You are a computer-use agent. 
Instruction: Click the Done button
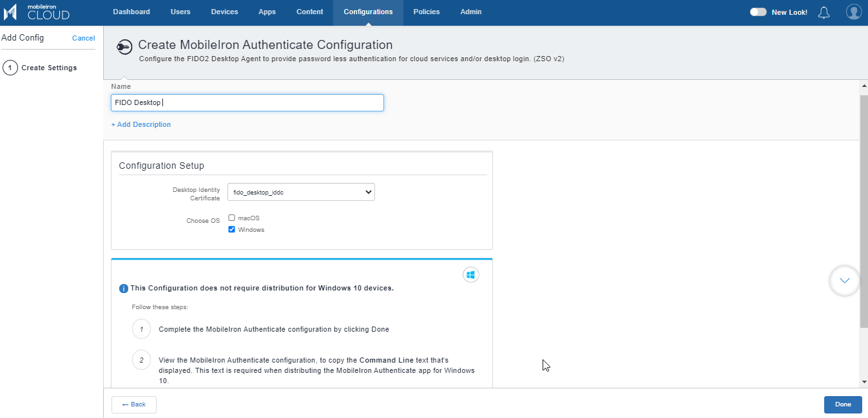(843, 404)
